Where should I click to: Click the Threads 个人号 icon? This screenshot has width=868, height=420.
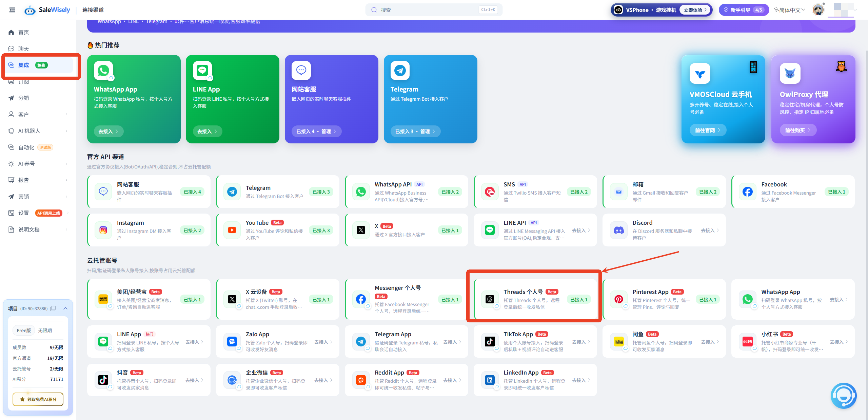coord(490,299)
